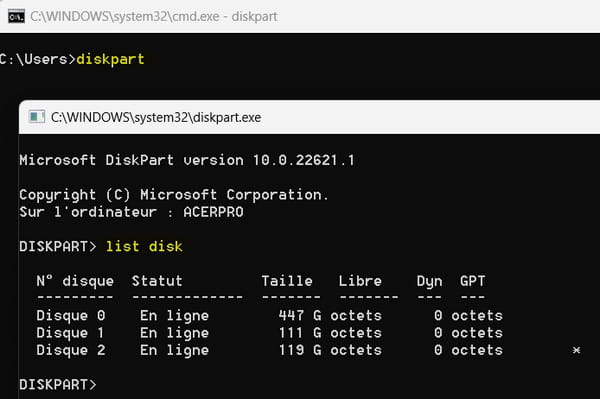Click 'En ligne' status of Disque 2

(x=174, y=350)
